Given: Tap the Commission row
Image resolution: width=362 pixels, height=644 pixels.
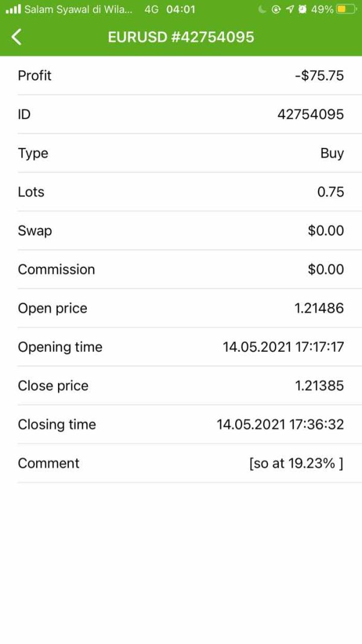Looking at the screenshot, I should point(181,269).
